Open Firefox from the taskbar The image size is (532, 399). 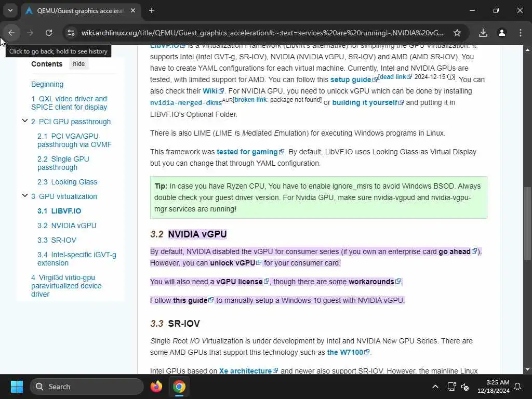click(156, 387)
